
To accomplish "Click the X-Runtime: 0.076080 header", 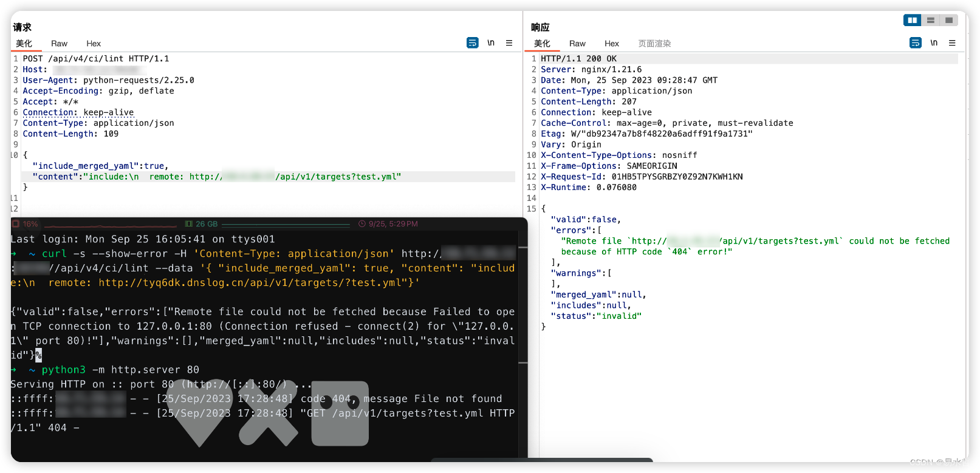I will [x=589, y=188].
